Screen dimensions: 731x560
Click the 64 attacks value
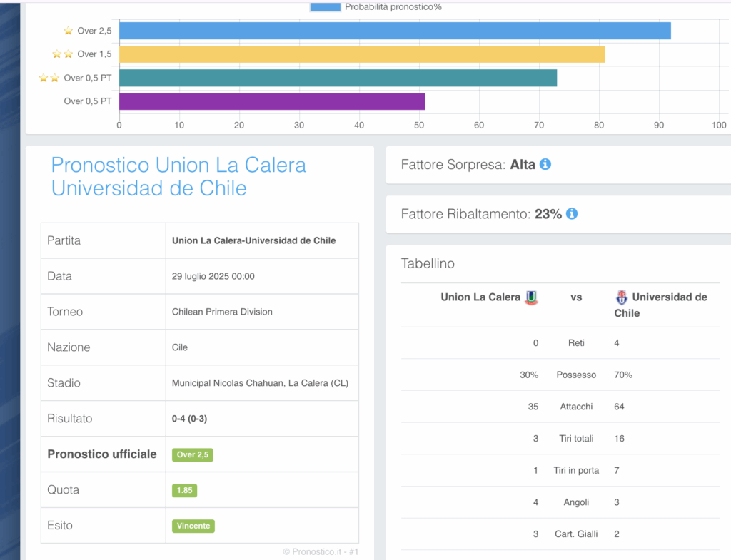(x=619, y=407)
